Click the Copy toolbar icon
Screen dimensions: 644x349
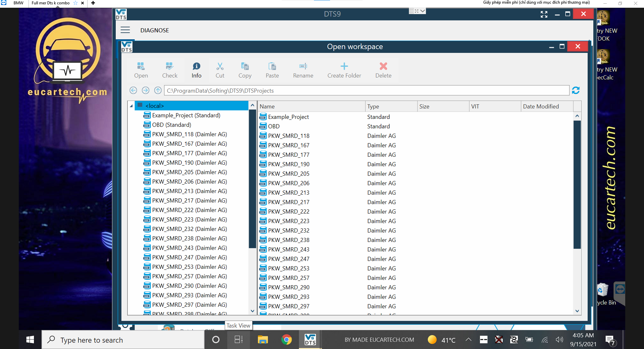[x=245, y=66]
